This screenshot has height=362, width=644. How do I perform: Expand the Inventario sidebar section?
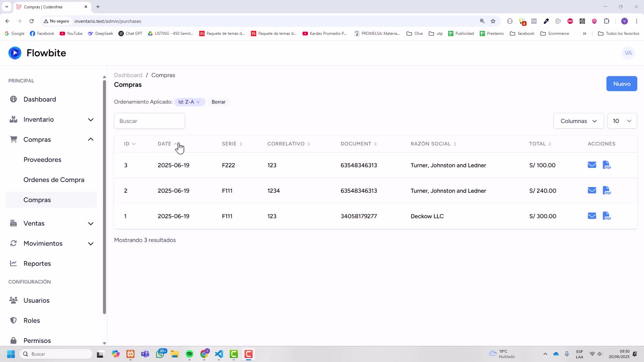pos(91,120)
